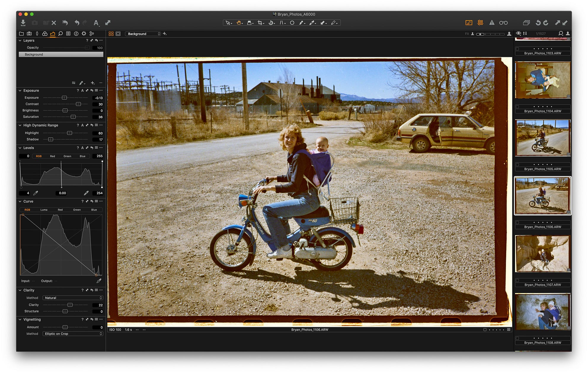Select the Bryan_Photos_1107 cave thumbnail
Screen dimensions: 588x373
pos(542,254)
